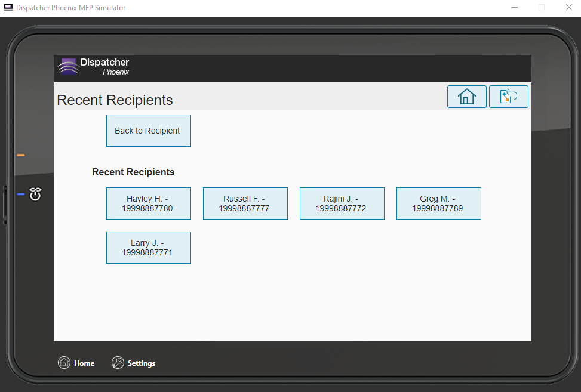Tap the Larry J. recipient tile

coord(148,248)
